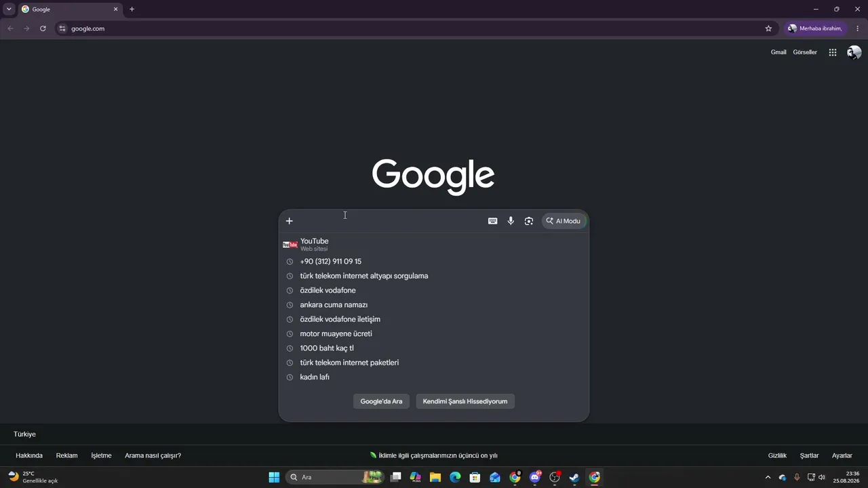The height and width of the screenshot is (488, 868).
Task: Select 'özdilek vodafone iletişim' suggestion
Action: 434,319
